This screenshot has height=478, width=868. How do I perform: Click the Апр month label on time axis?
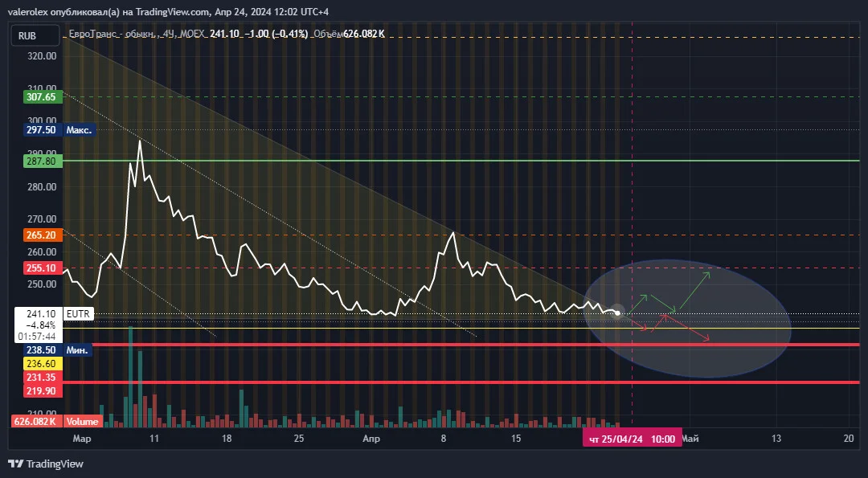[x=371, y=439]
